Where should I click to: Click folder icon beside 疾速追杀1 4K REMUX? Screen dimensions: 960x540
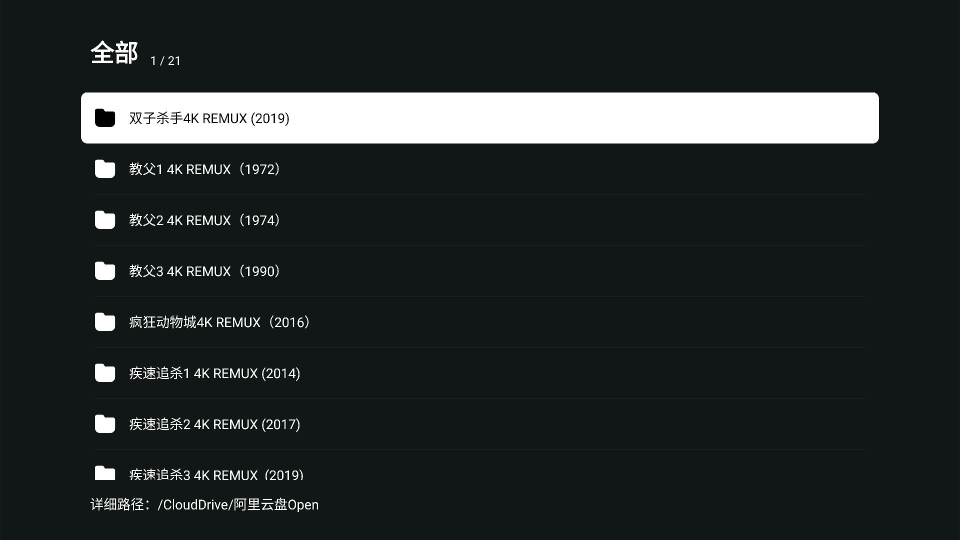[105, 373]
